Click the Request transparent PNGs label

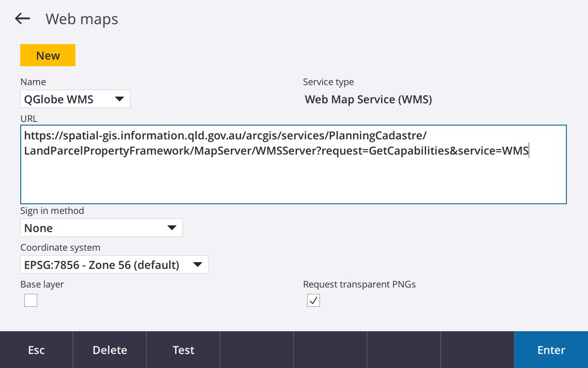359,284
